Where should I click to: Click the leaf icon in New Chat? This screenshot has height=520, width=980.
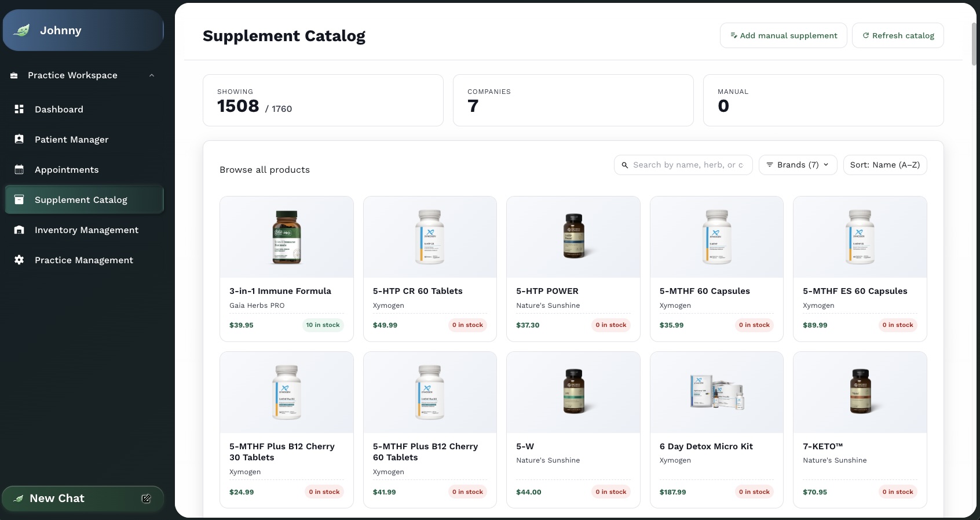point(19,499)
